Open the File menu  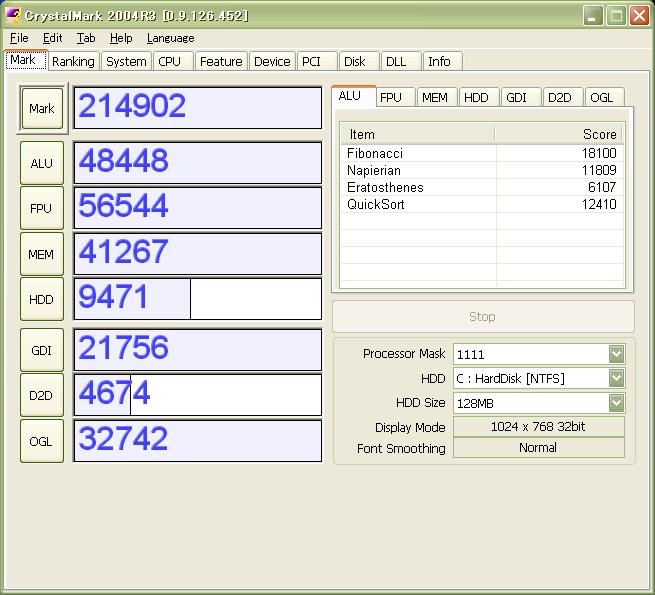(x=19, y=38)
